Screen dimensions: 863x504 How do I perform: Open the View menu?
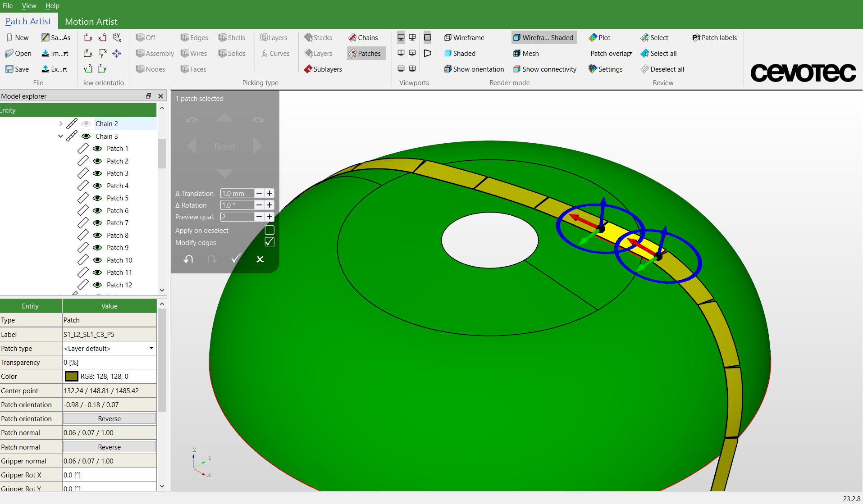[29, 6]
